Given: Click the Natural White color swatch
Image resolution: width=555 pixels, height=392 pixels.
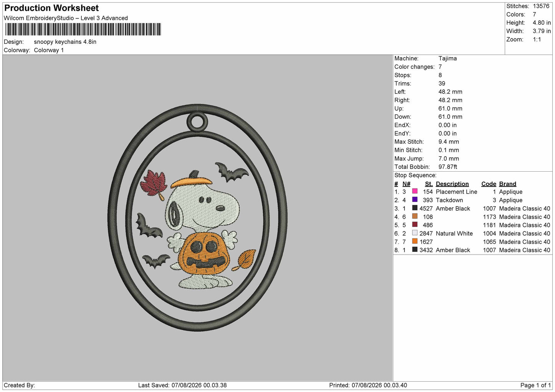Looking at the screenshot, I should (415, 233).
